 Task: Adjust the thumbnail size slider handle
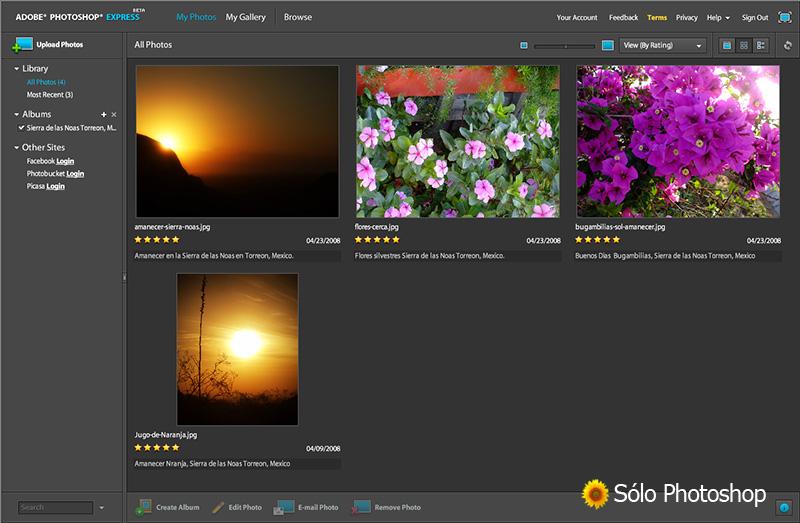click(565, 46)
